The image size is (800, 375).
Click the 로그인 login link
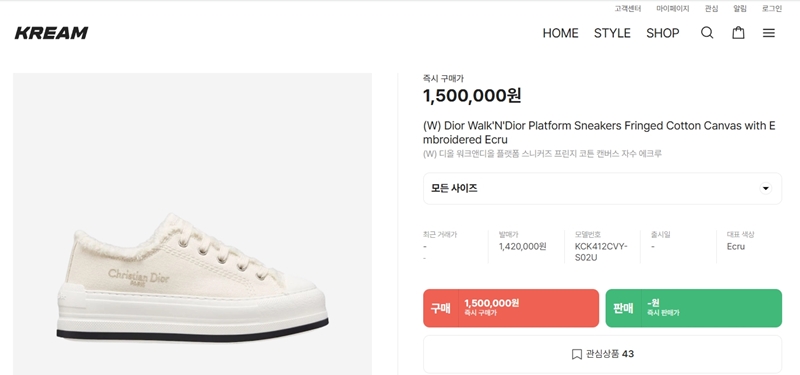click(771, 9)
